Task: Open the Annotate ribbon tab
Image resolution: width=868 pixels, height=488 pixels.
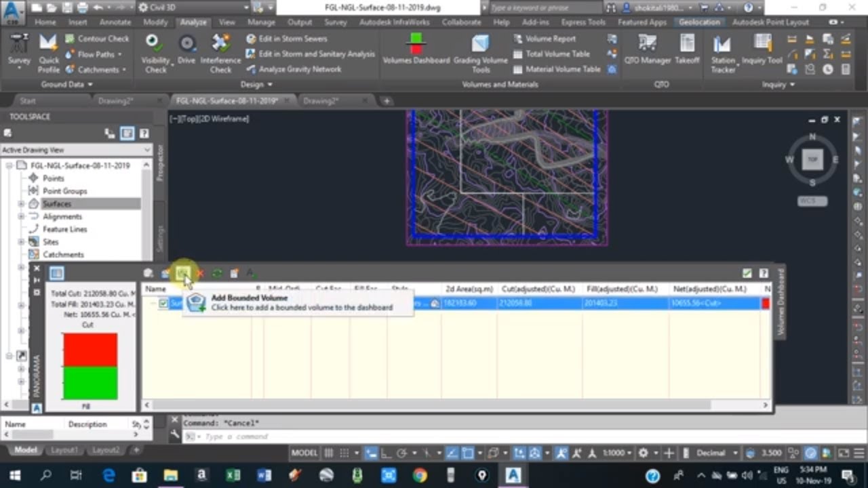Action: tap(115, 22)
